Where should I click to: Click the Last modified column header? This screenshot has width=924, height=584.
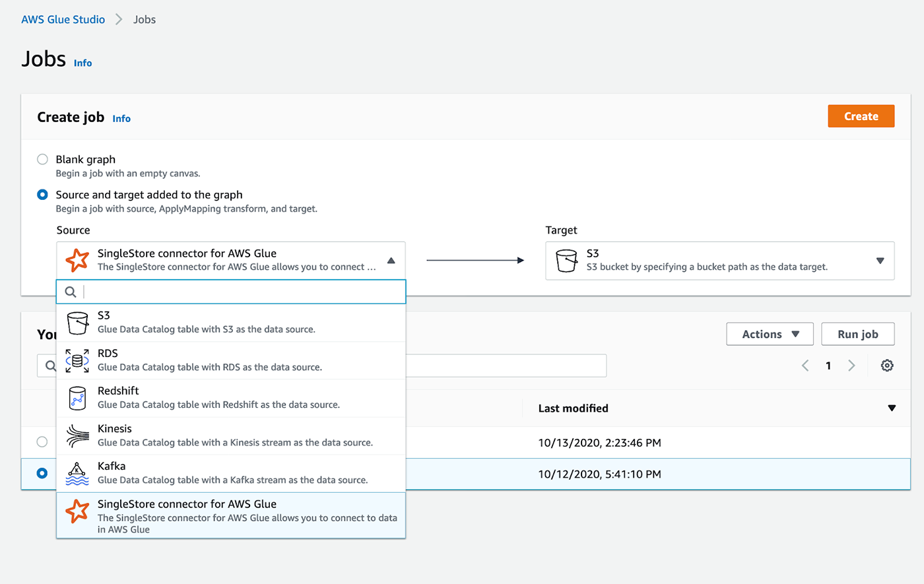[574, 408]
